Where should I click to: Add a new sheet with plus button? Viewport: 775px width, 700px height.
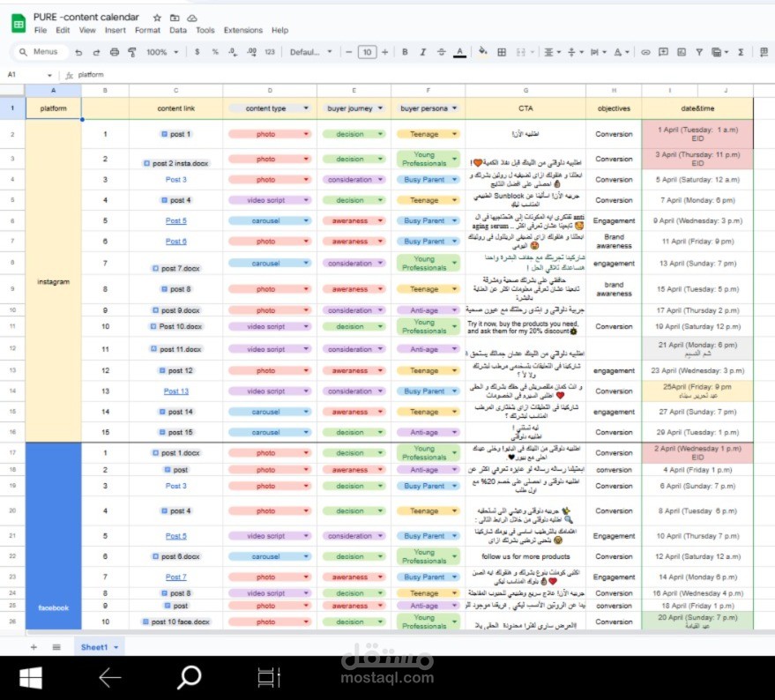point(34,647)
